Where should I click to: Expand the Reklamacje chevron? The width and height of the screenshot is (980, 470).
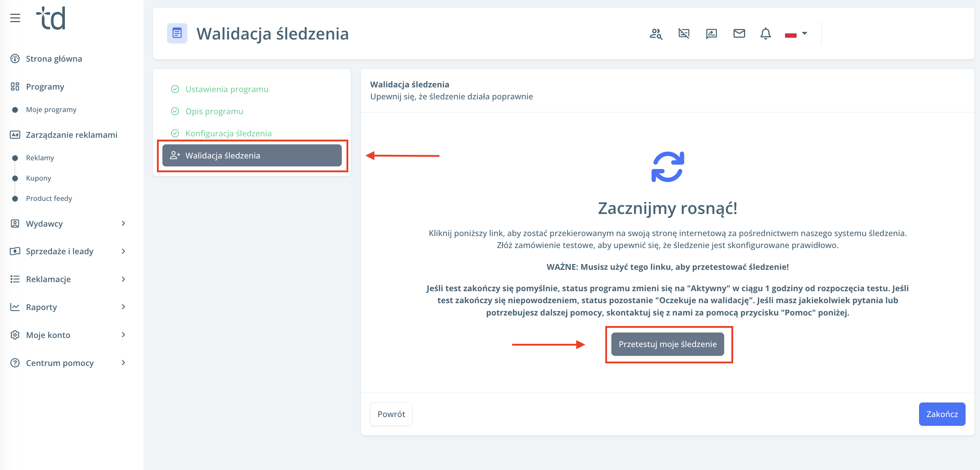[123, 279]
